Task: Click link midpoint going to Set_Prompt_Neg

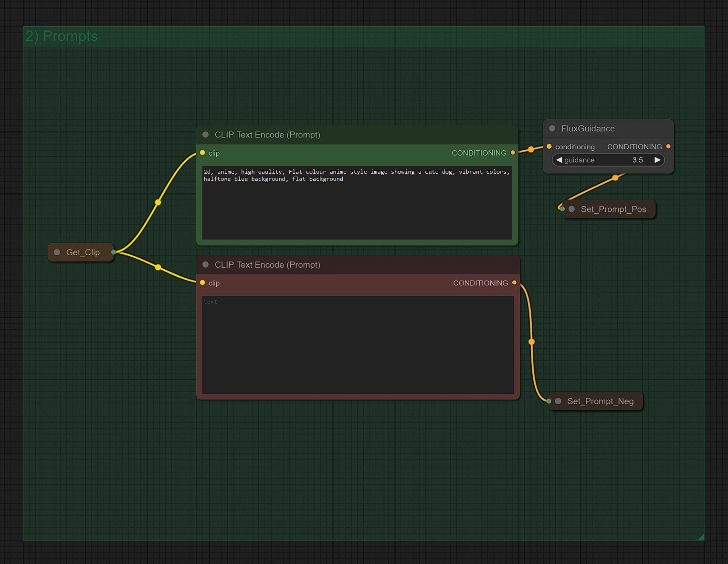Action: click(x=531, y=342)
